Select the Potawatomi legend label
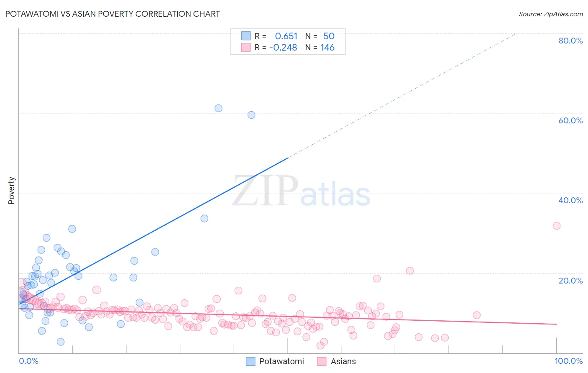This screenshot has width=588, height=373. (281, 361)
